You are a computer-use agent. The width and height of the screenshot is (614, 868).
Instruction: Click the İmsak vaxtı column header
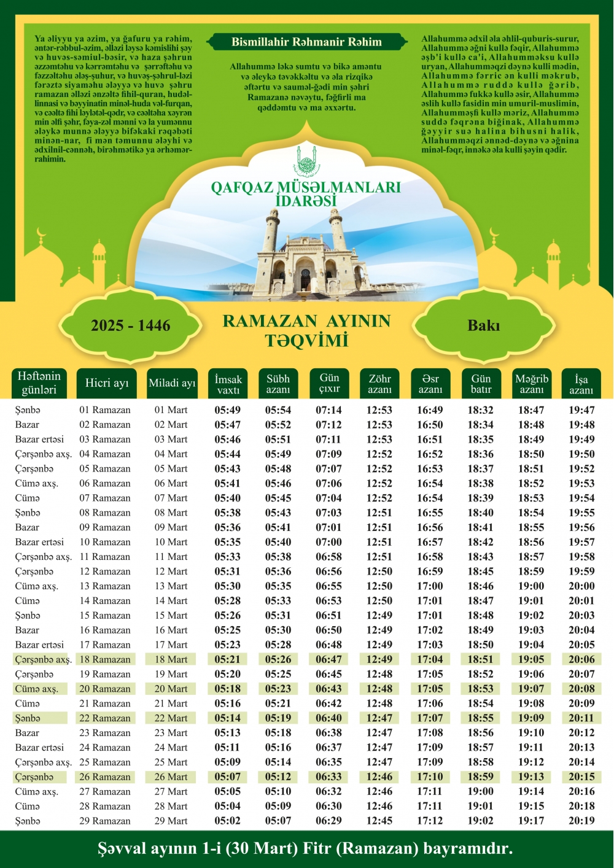click(228, 383)
